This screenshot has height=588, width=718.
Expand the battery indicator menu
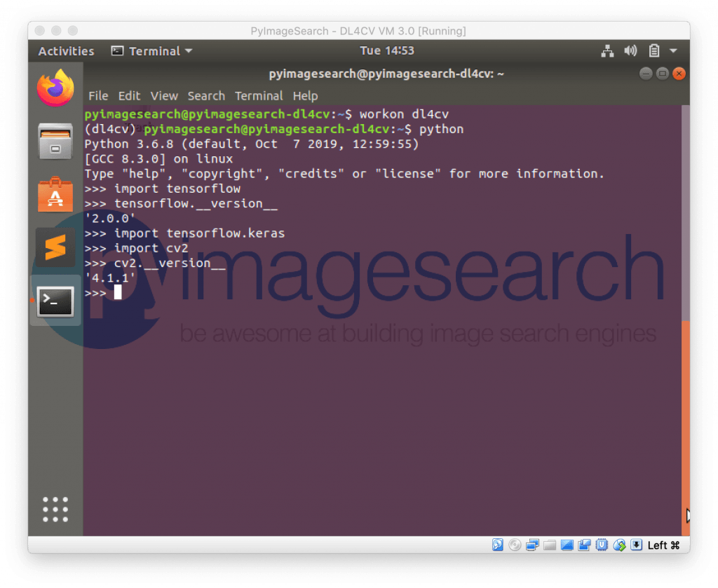click(655, 50)
